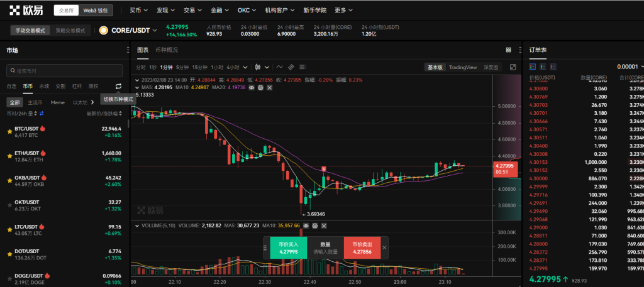The width and height of the screenshot is (644, 287).
Task: Show asks-only order book view
Action: point(553,67)
